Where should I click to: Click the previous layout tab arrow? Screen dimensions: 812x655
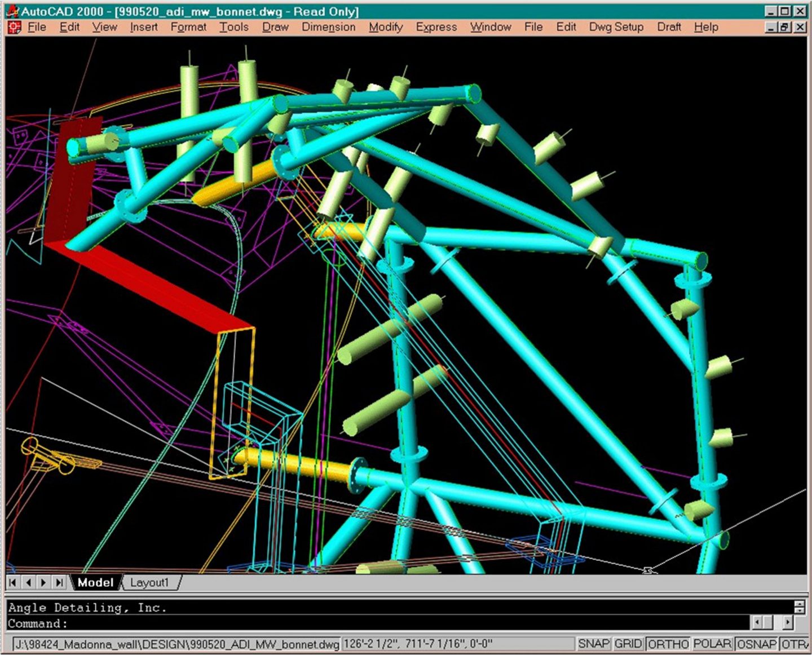(x=28, y=582)
